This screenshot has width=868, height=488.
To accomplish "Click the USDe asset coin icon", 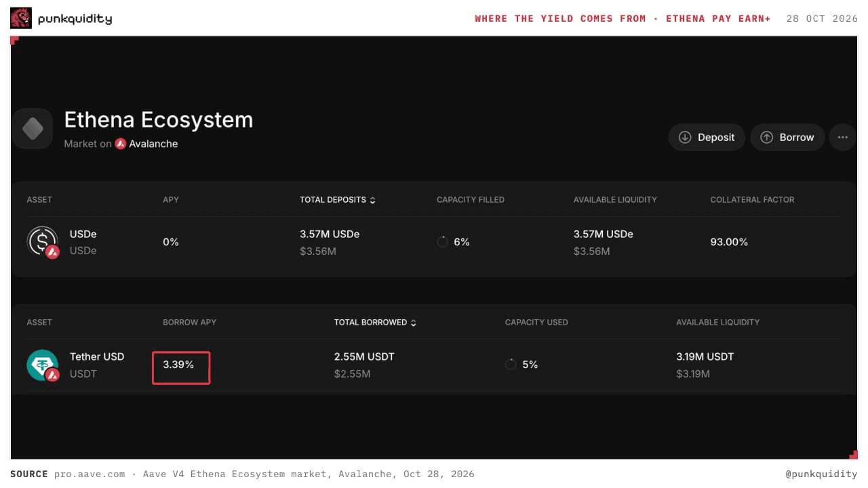I will (43, 242).
